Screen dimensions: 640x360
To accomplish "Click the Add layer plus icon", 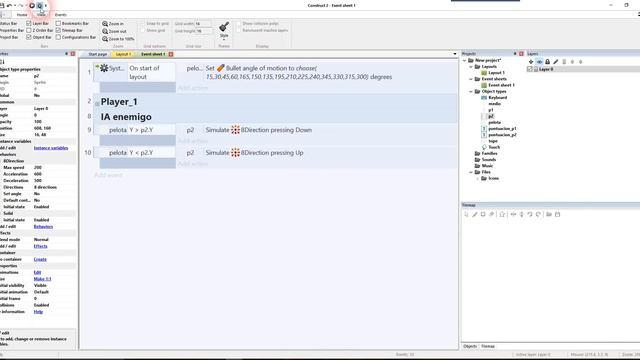I will (531, 62).
